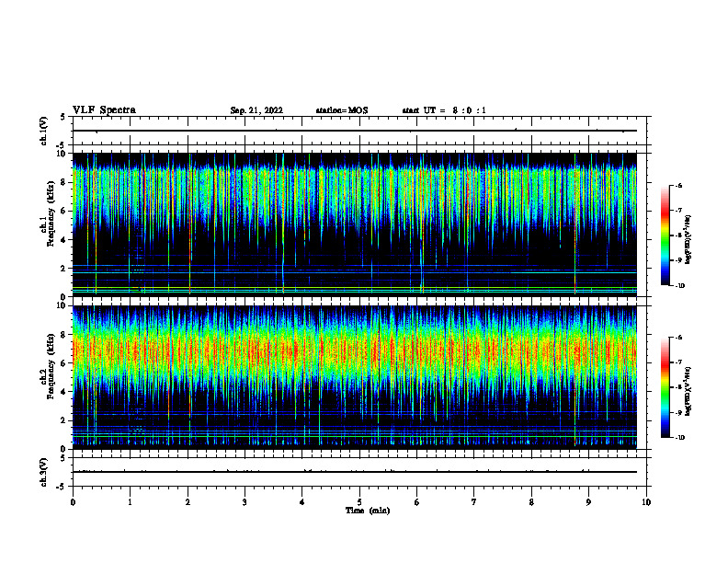Click the '7' tick on Time axis
This screenshot has height=563, width=728.
[x=474, y=502]
